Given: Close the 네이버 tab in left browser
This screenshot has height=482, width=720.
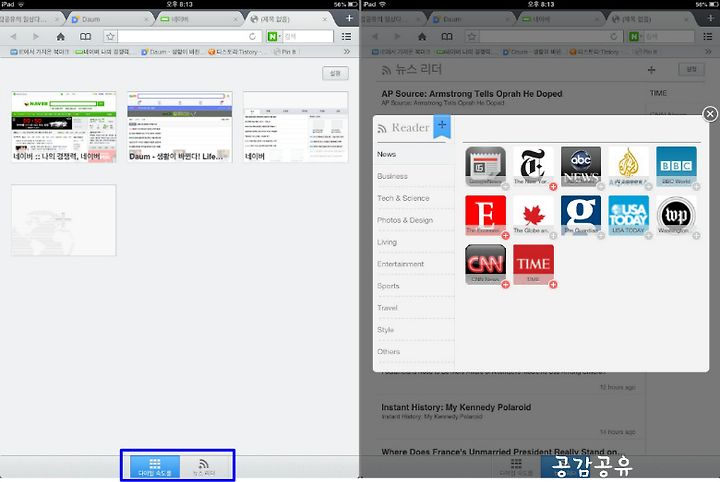Looking at the screenshot, I should [x=236, y=19].
